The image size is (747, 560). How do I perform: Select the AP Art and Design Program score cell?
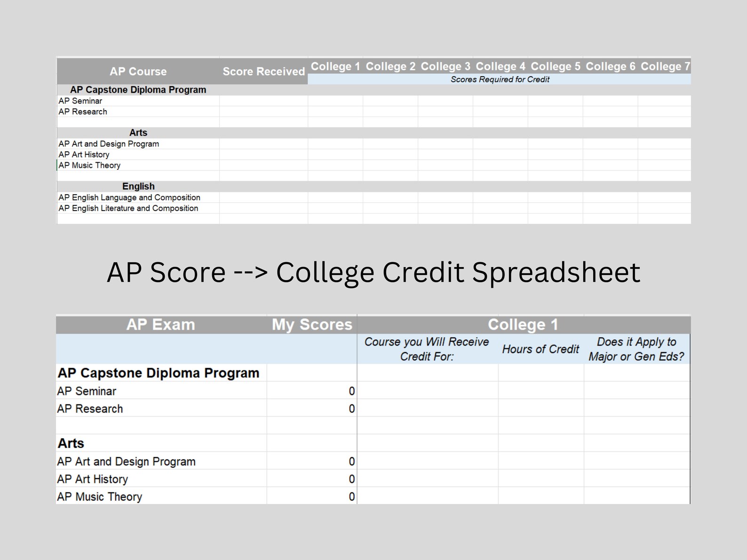click(x=312, y=461)
